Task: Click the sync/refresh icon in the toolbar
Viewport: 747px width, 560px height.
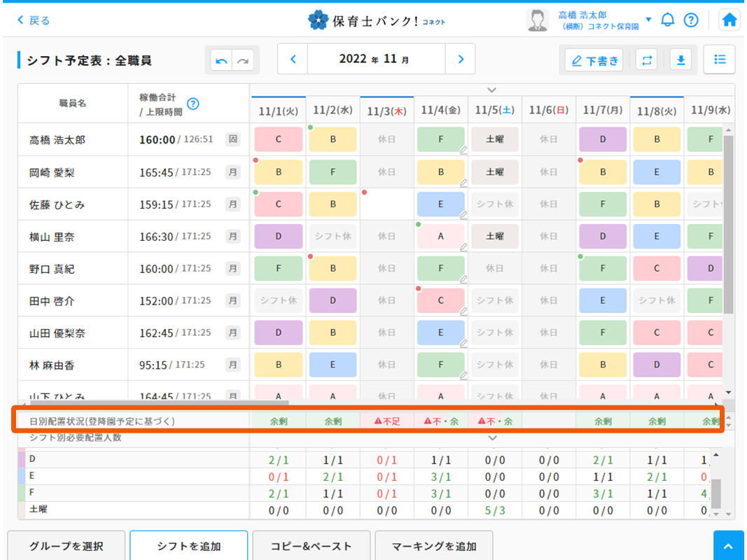Action: [645, 60]
